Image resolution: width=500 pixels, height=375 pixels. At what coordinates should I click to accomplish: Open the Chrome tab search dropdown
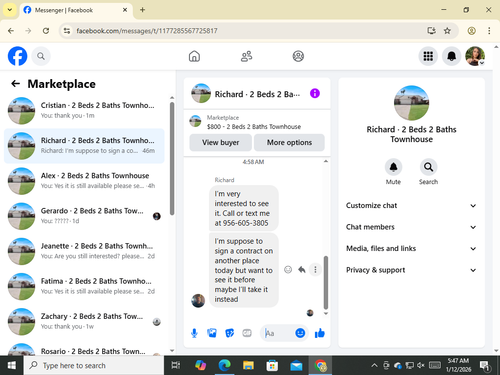point(10,10)
